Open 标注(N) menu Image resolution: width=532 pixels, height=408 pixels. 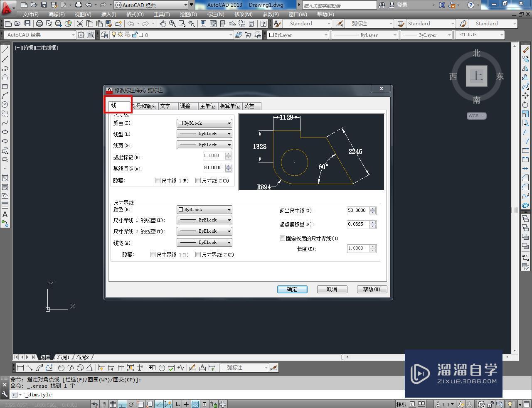tap(215, 14)
